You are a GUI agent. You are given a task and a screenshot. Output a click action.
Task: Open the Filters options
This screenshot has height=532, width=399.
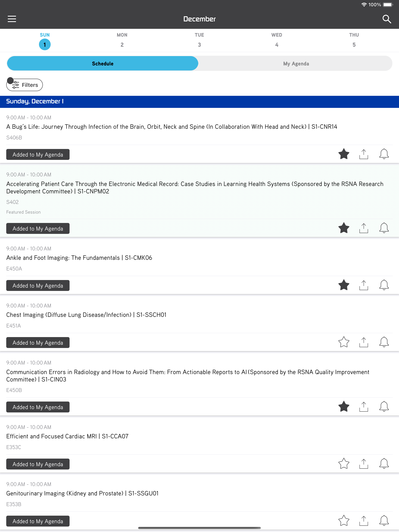coord(25,85)
